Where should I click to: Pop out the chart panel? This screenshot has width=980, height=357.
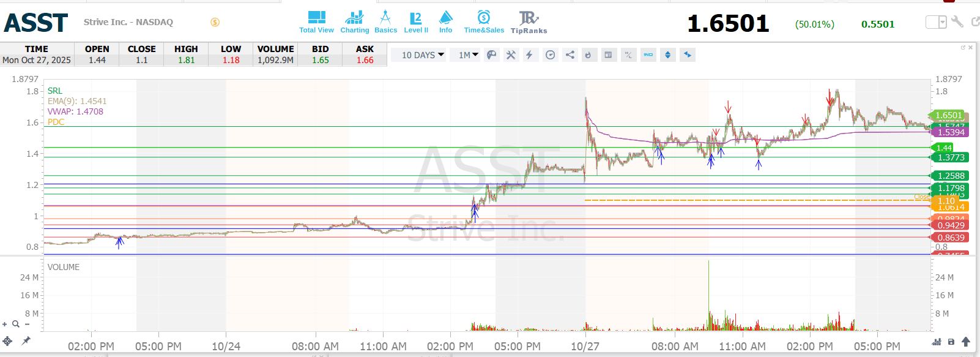click(963, 47)
